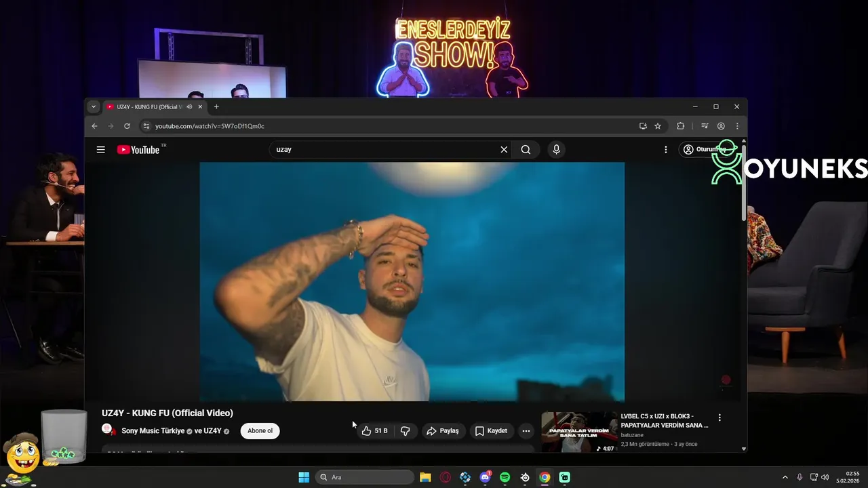
Task: Click the taskbar Ara search box
Action: tap(365, 477)
